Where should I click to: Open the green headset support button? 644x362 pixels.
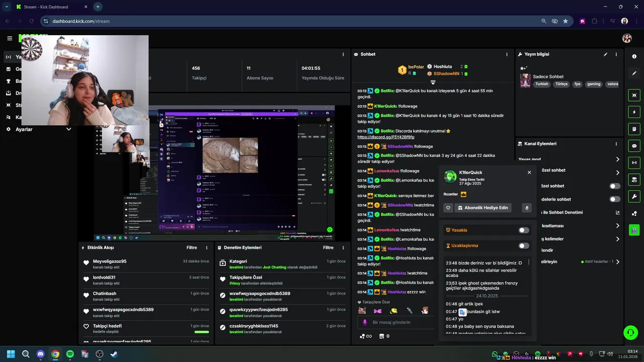[630, 333]
